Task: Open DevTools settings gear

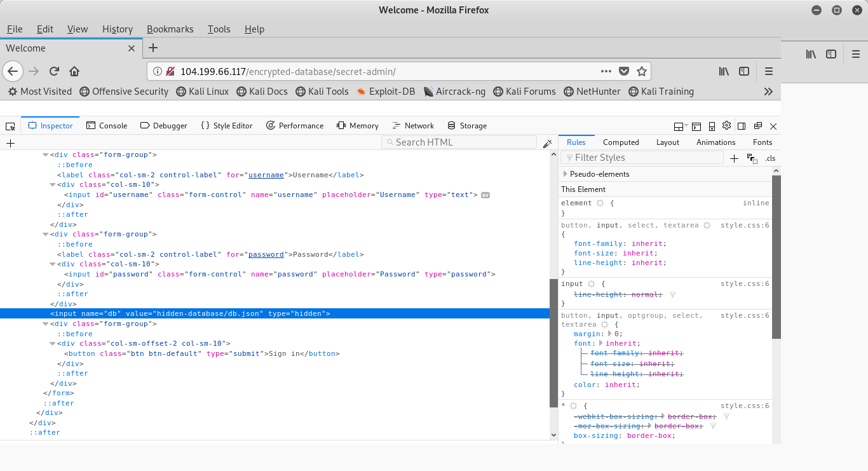Action: tap(727, 126)
